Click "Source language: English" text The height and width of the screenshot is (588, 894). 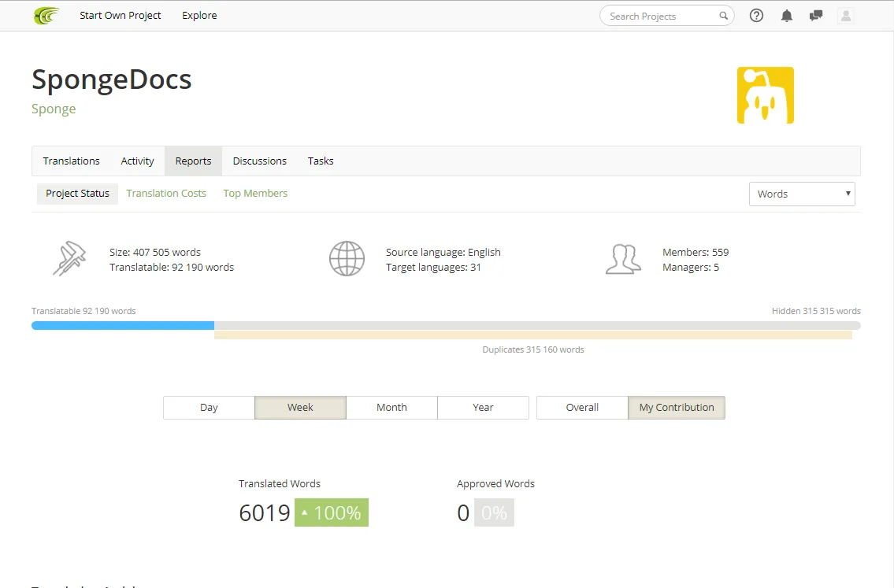pyautogui.click(x=443, y=253)
